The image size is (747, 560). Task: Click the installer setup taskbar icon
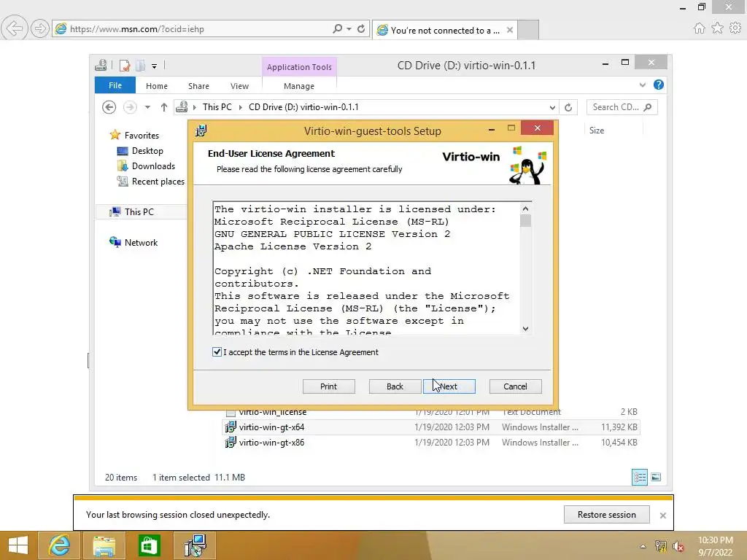pos(194,545)
